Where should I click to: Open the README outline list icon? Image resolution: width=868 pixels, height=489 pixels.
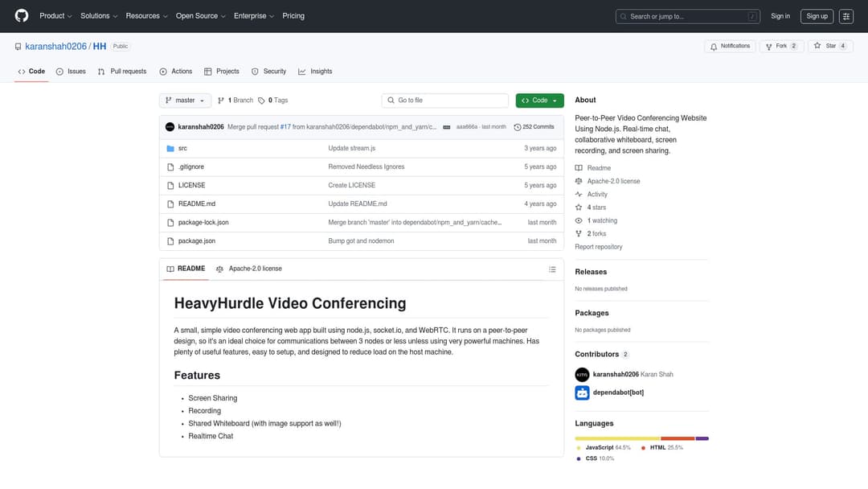(x=552, y=269)
